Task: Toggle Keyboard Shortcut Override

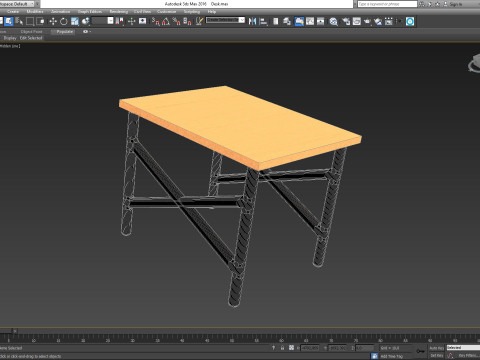Action: pos(143,21)
